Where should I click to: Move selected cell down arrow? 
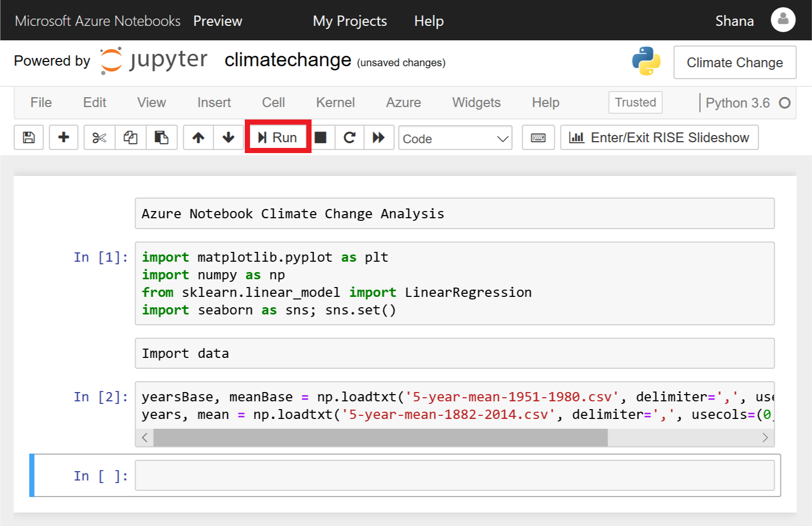click(228, 138)
